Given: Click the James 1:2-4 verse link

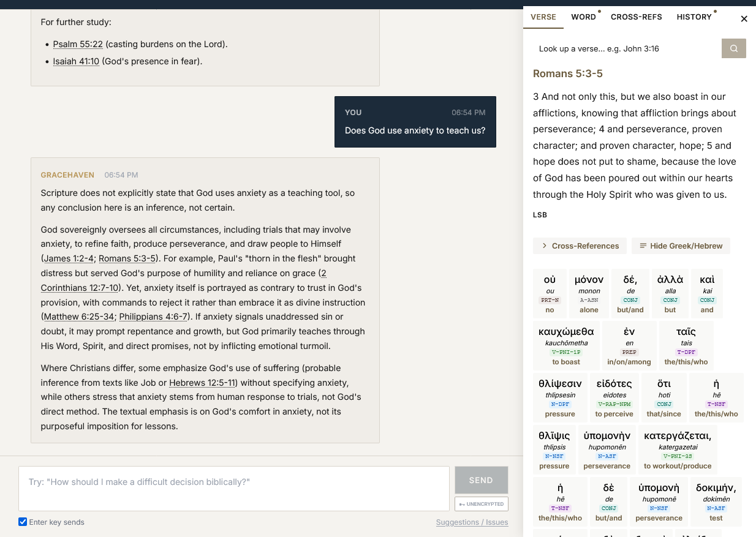Looking at the screenshot, I should point(68,258).
